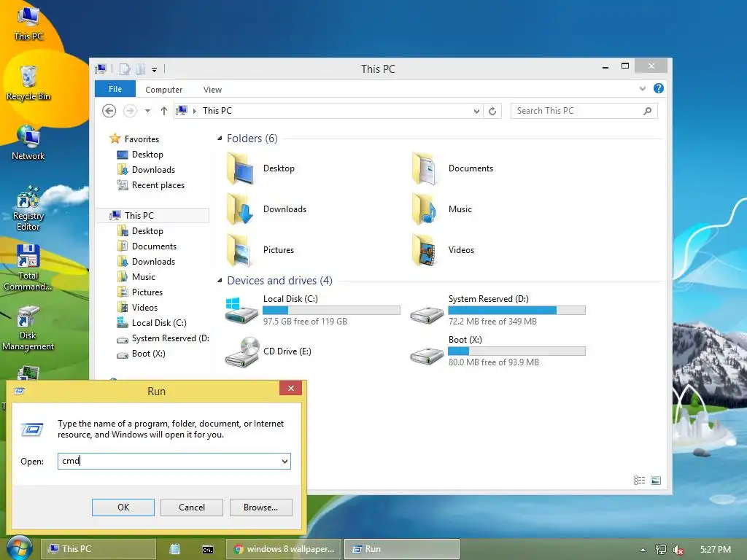Click Browse... in the Run dialog

click(260, 507)
